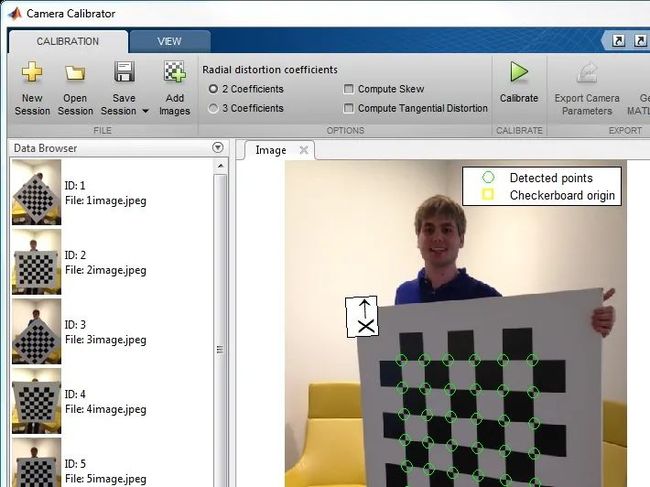The image size is (650, 487).
Task: Expand the Save Session dropdown arrow
Action: (148, 111)
